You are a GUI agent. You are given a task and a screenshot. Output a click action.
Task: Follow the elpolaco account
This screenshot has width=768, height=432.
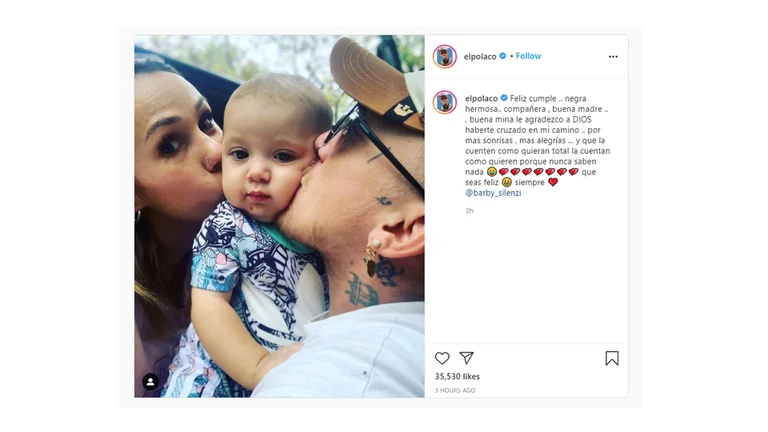click(x=528, y=56)
